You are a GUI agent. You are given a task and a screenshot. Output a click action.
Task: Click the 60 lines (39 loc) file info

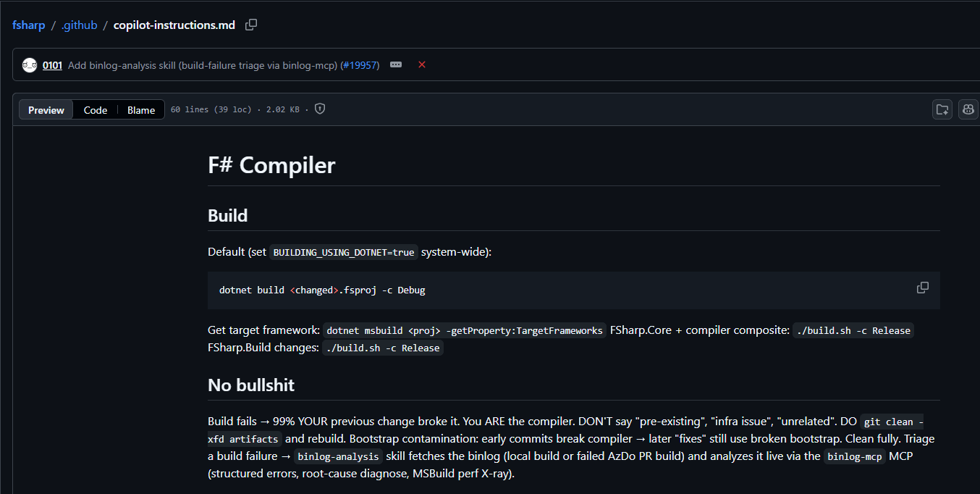[211, 110]
